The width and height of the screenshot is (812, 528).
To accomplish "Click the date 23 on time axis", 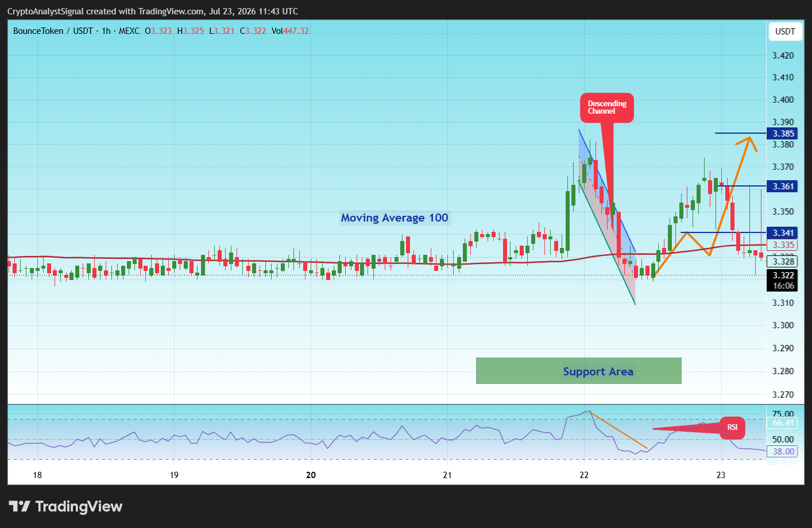I will click(x=721, y=475).
